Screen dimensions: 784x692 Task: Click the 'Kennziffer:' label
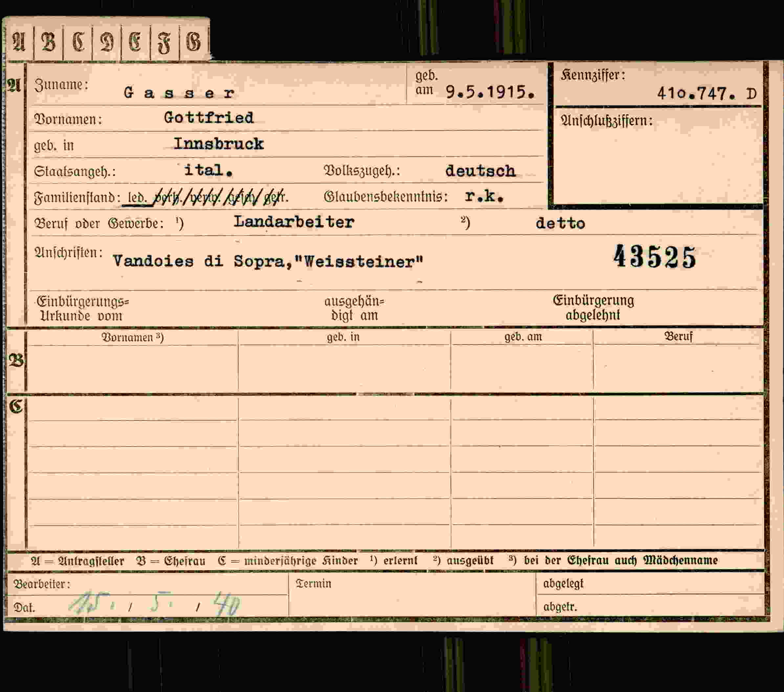click(593, 75)
